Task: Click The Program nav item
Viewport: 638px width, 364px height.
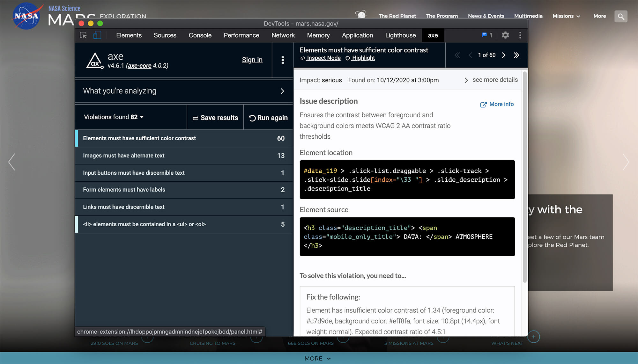Action: tap(442, 16)
